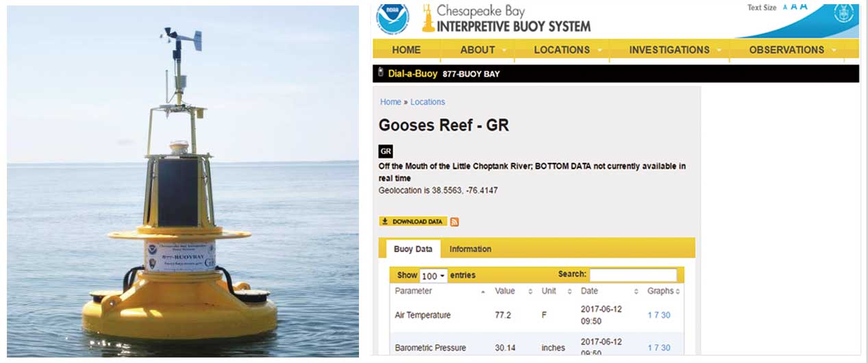The image size is (868, 363).
Task: Click the phone icon beside Dial-a-Buoy
Action: (380, 73)
